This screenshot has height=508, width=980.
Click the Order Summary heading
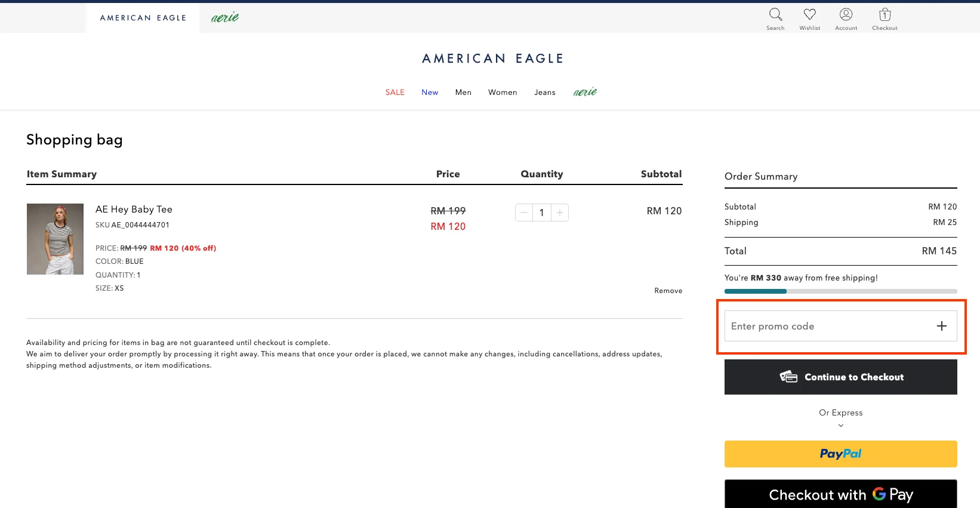click(761, 177)
